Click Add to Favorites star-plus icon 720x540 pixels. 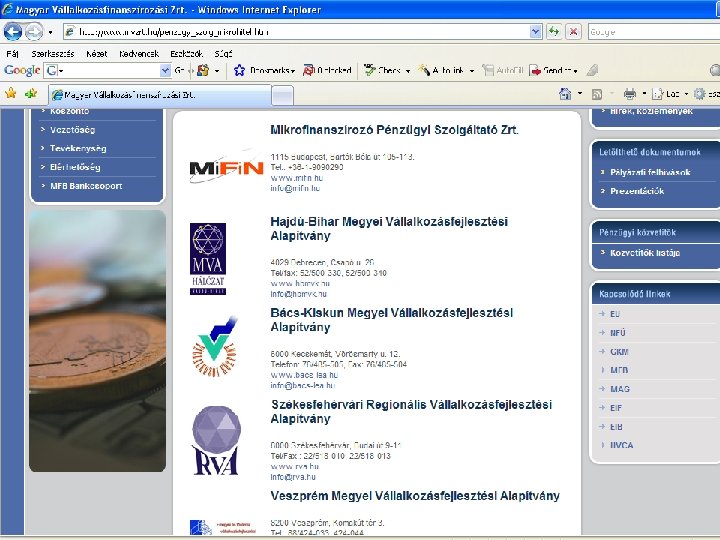tap(31, 94)
